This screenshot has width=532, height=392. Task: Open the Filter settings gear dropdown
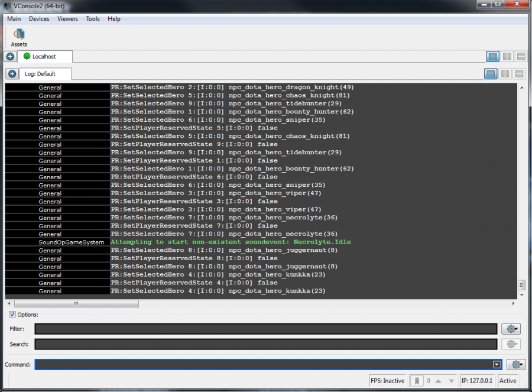[511, 329]
